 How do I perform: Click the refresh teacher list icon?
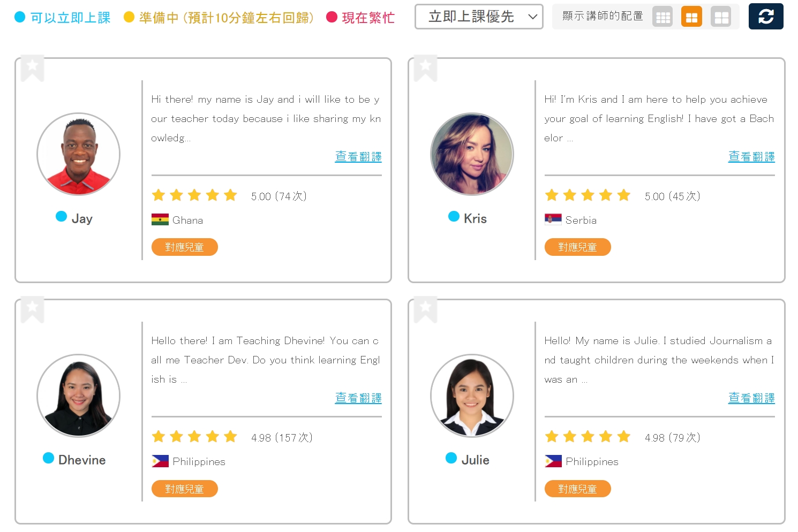point(765,17)
